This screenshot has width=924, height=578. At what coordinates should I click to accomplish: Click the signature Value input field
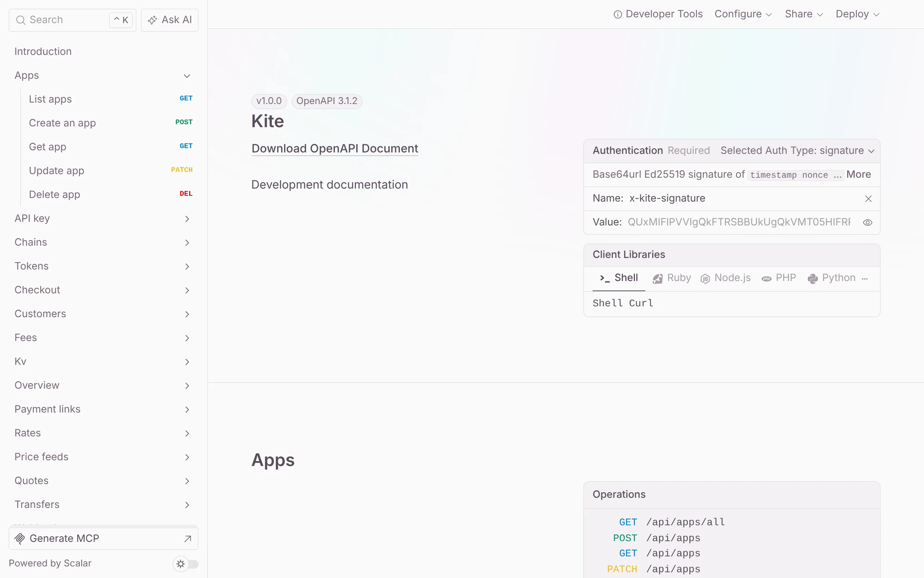pos(739,222)
